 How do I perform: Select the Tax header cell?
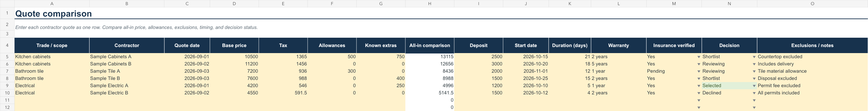point(283,45)
